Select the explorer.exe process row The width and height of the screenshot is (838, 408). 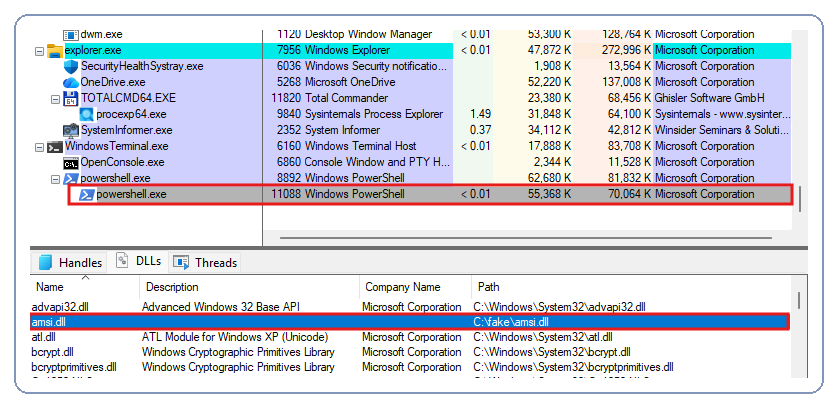412,51
